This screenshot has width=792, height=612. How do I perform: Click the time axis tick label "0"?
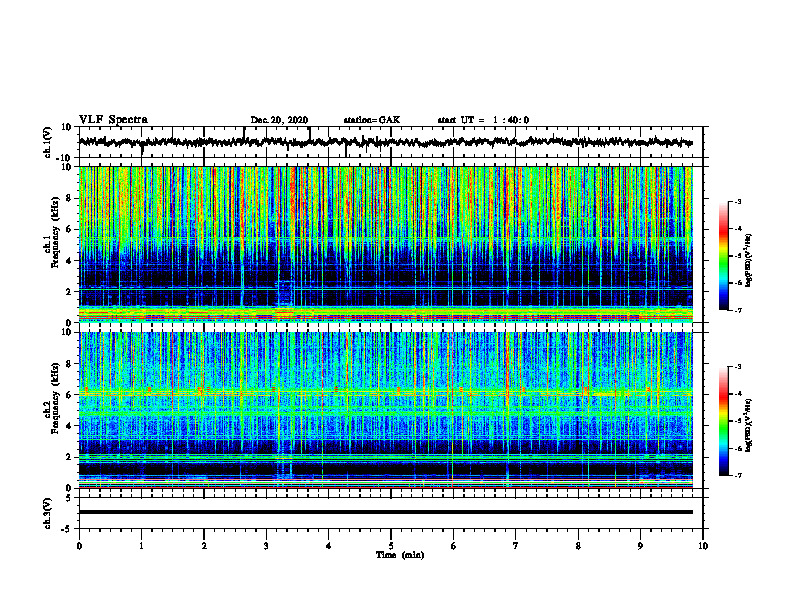point(79,546)
